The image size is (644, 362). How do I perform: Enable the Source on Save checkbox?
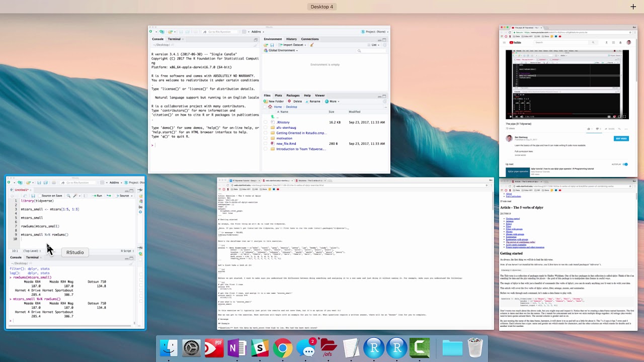tap(39, 196)
